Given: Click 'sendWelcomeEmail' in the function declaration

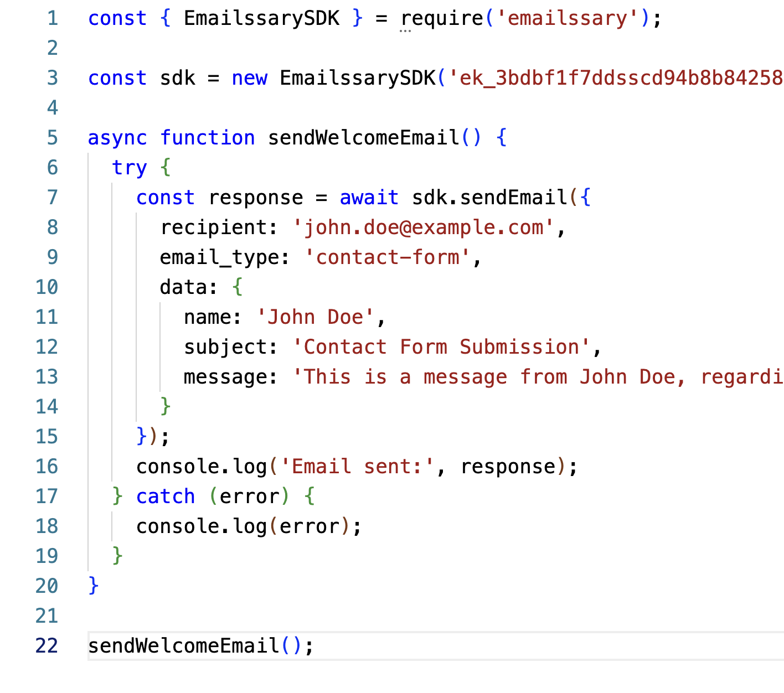Looking at the screenshot, I should point(364,138).
